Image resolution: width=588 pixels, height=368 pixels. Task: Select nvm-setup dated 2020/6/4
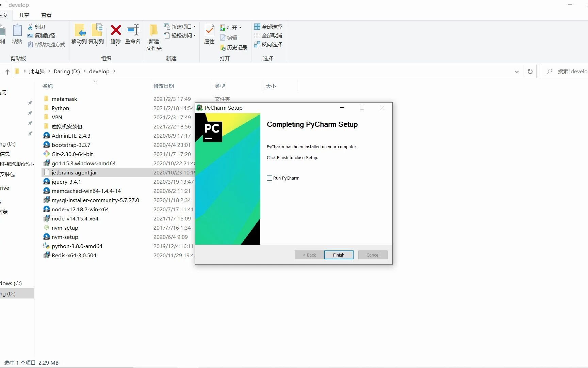tap(65, 237)
